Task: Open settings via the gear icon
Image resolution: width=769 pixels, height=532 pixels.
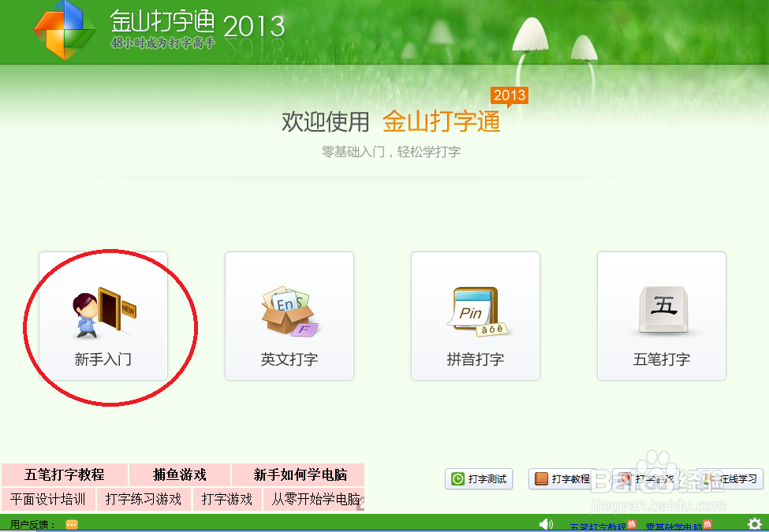Action: coord(754,524)
